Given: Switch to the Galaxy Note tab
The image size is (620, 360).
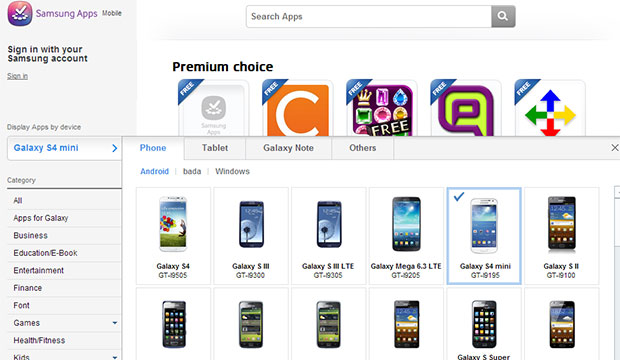Looking at the screenshot, I should [289, 148].
